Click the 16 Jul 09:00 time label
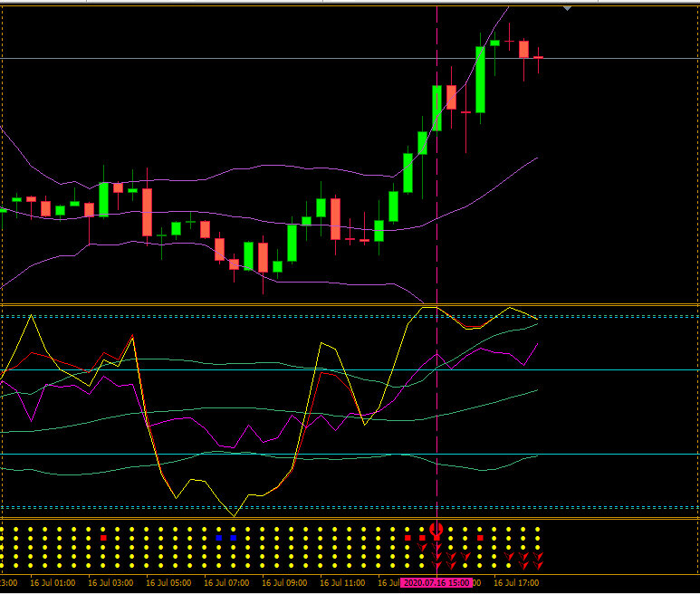 point(285,583)
